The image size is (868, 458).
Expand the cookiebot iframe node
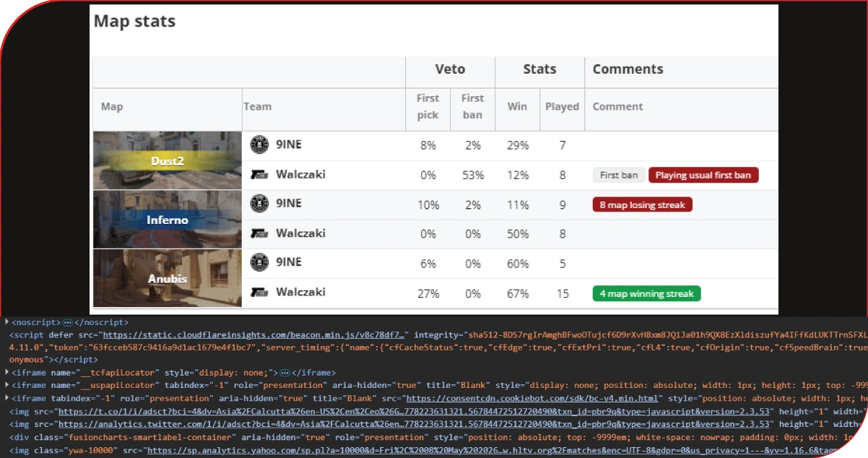click(x=6, y=398)
